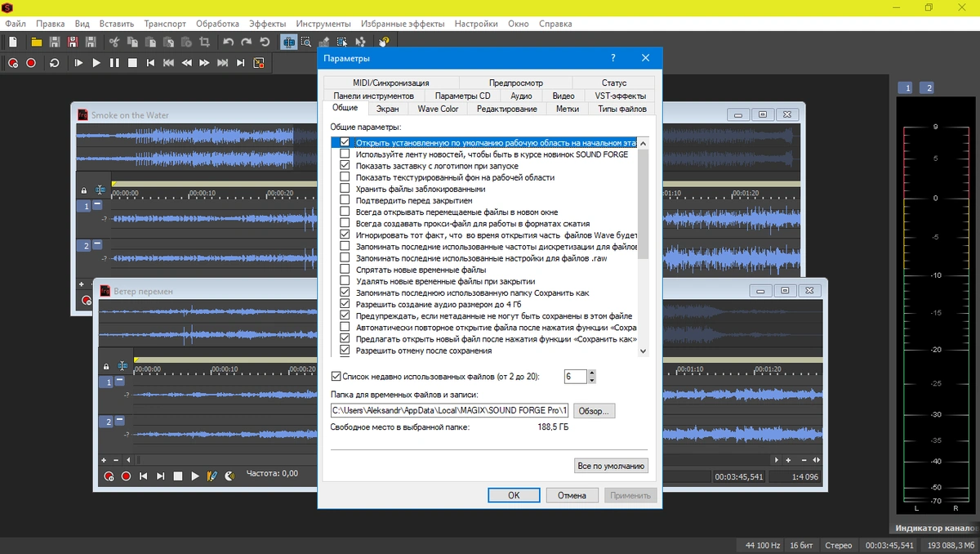Screen dimensions: 980x554
Task: Uncheck 'Разрешить отмену после сохранения'
Action: [x=345, y=350]
